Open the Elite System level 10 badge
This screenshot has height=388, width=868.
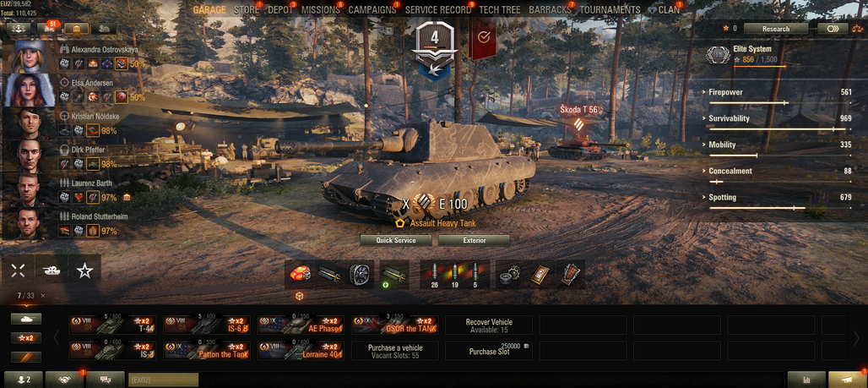[x=719, y=55]
